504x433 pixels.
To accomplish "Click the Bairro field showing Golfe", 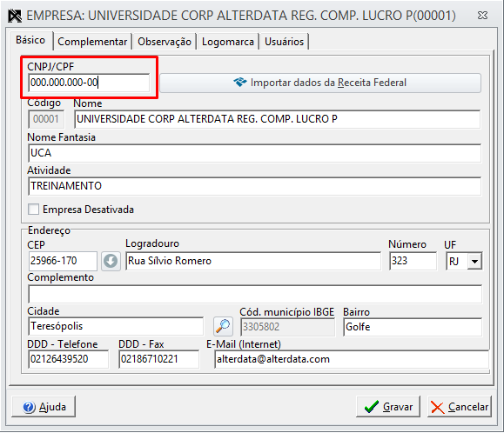I will [x=413, y=327].
